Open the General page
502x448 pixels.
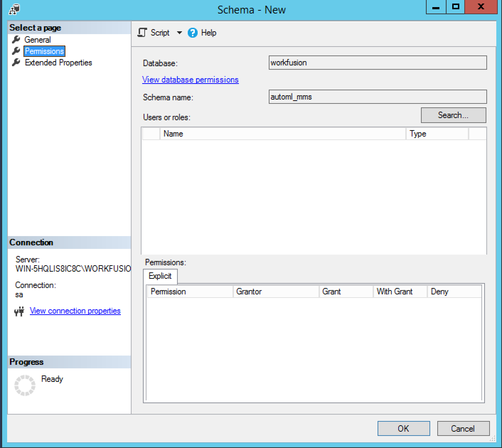38,40
